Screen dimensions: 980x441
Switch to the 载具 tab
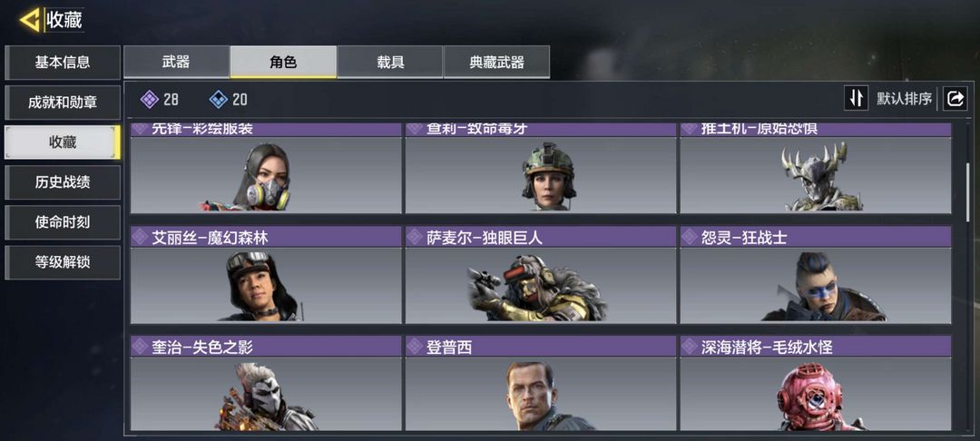coord(390,62)
